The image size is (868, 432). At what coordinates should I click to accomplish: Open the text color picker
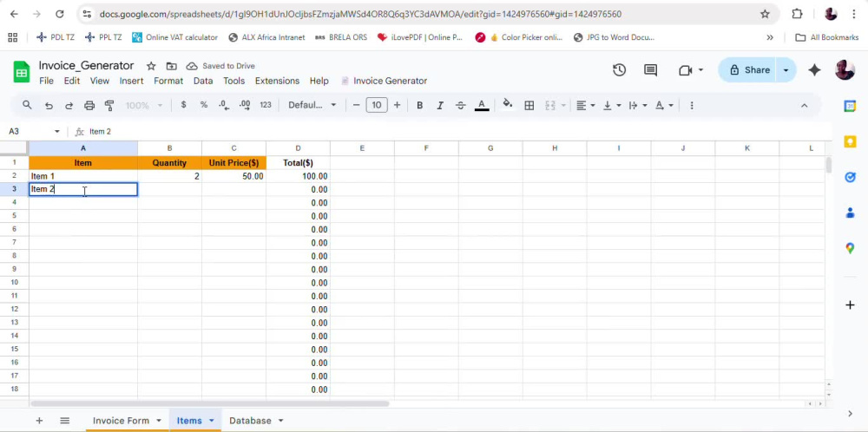482,105
